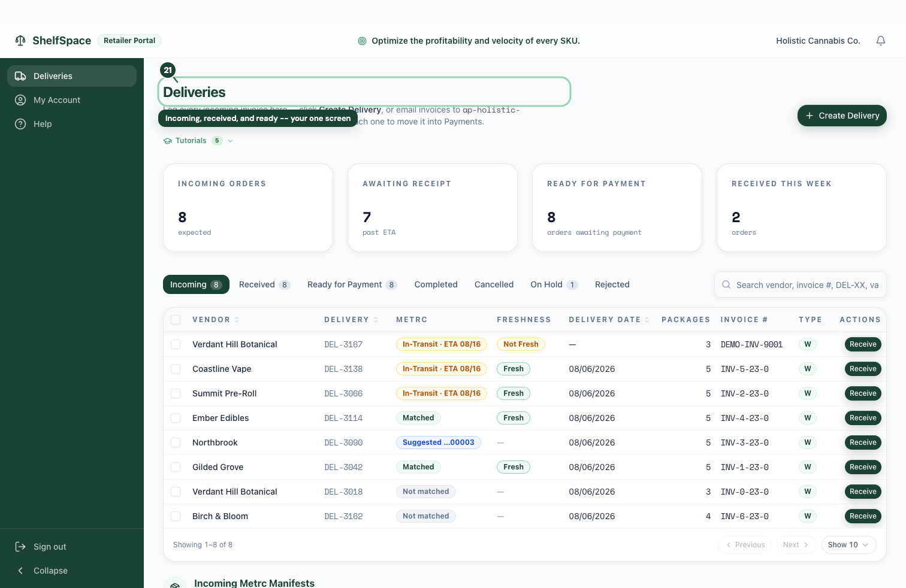The image size is (906, 588).
Task: Open the Cancelled tab
Action: point(494,284)
